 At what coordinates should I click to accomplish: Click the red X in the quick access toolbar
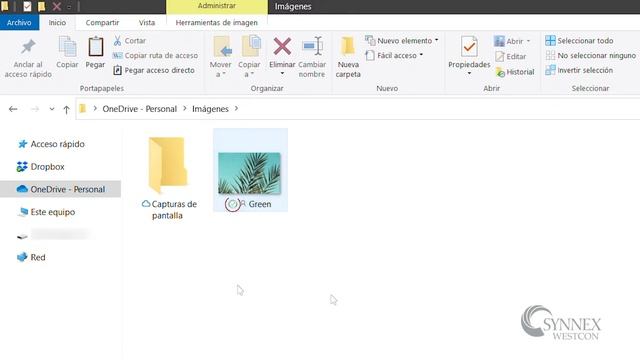[57, 6]
